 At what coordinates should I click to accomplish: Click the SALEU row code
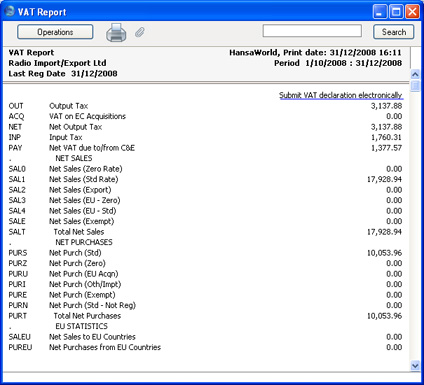19,337
